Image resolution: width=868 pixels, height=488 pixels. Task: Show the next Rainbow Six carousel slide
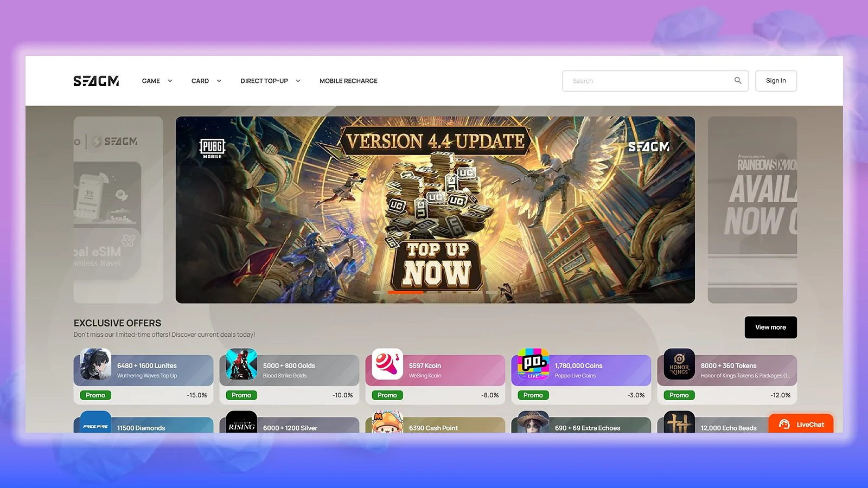(x=752, y=210)
